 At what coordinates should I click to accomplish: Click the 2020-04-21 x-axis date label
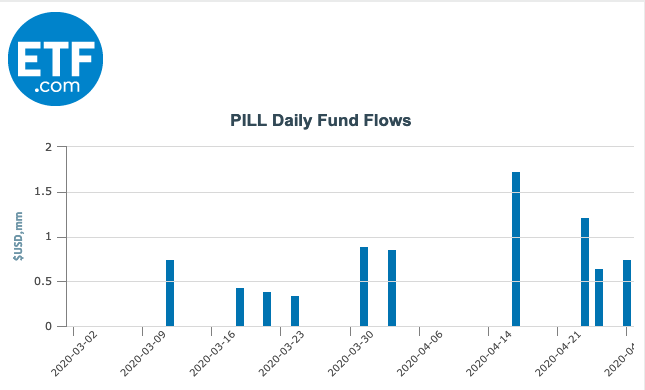click(558, 354)
